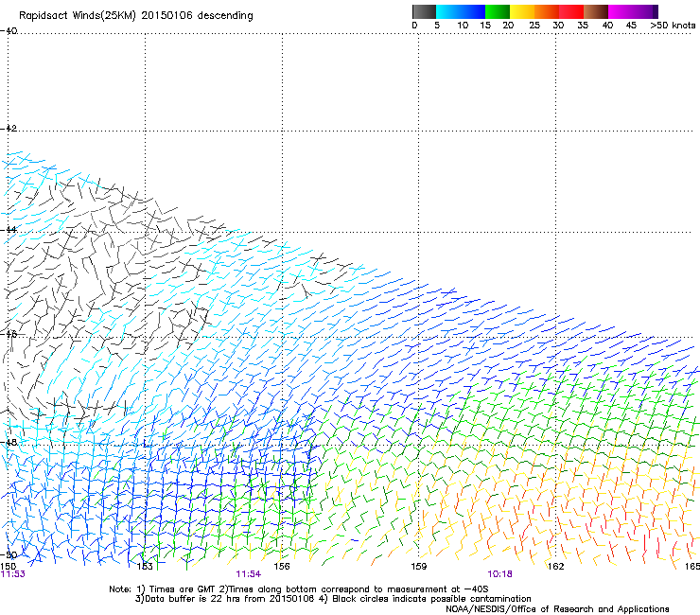700x615 pixels.
Task: Click the dark purple >50 knots legend color
Action: click(655, 11)
